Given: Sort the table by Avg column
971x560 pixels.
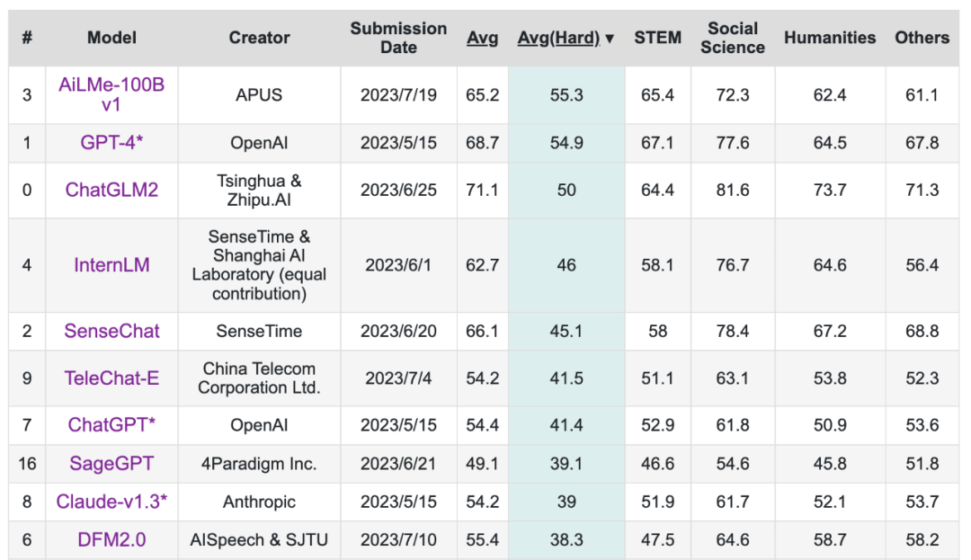Looking at the screenshot, I should point(483,38).
